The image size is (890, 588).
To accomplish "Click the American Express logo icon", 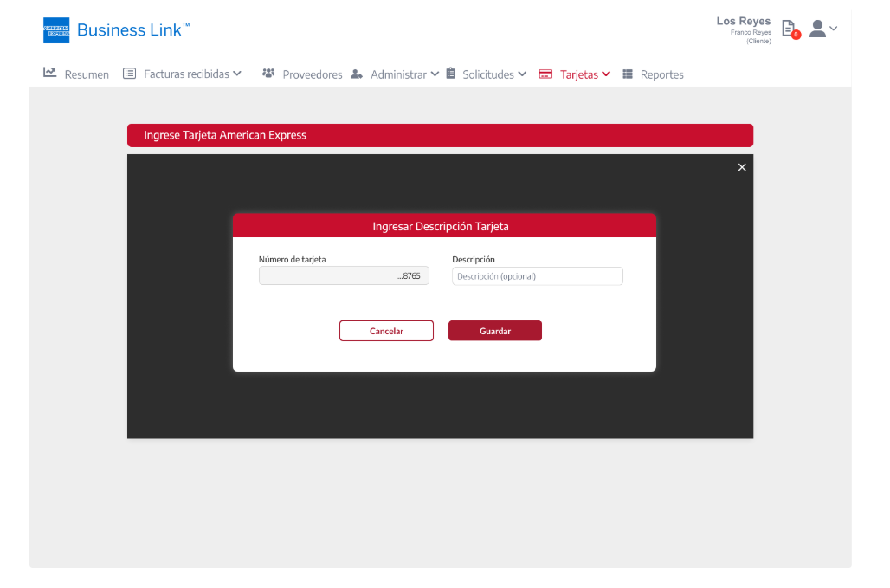I will [x=56, y=30].
